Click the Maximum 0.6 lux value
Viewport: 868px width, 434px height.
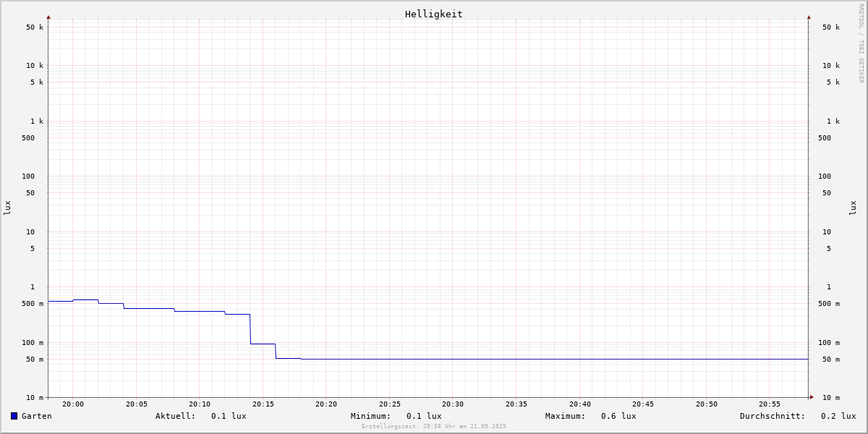coord(618,416)
